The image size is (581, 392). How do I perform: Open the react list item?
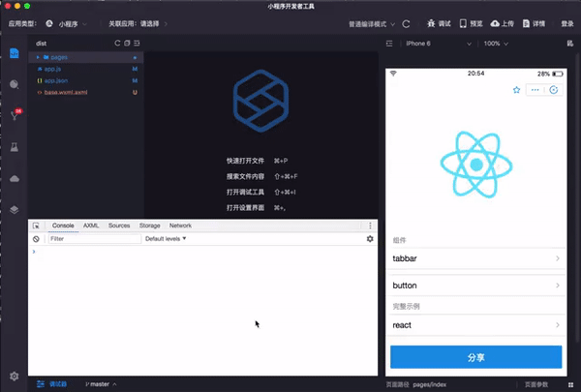(475, 325)
